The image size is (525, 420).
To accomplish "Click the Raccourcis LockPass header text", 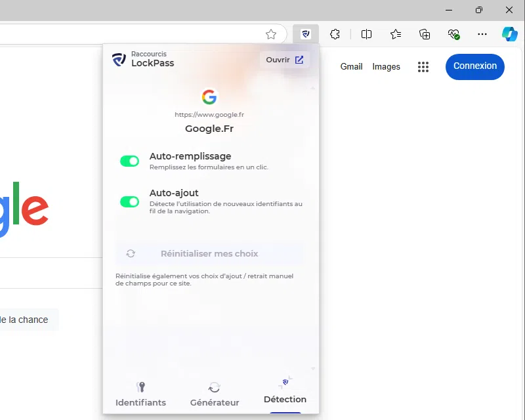I will tap(152, 59).
